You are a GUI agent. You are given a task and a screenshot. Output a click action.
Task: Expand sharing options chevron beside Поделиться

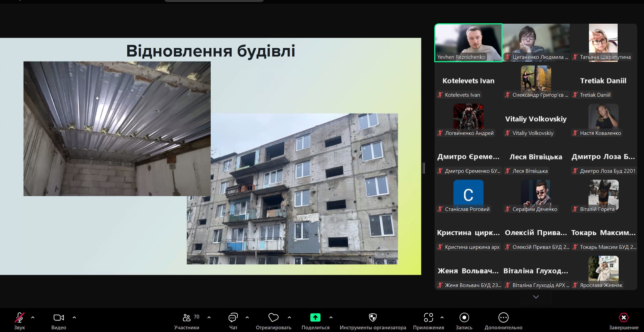(331, 317)
